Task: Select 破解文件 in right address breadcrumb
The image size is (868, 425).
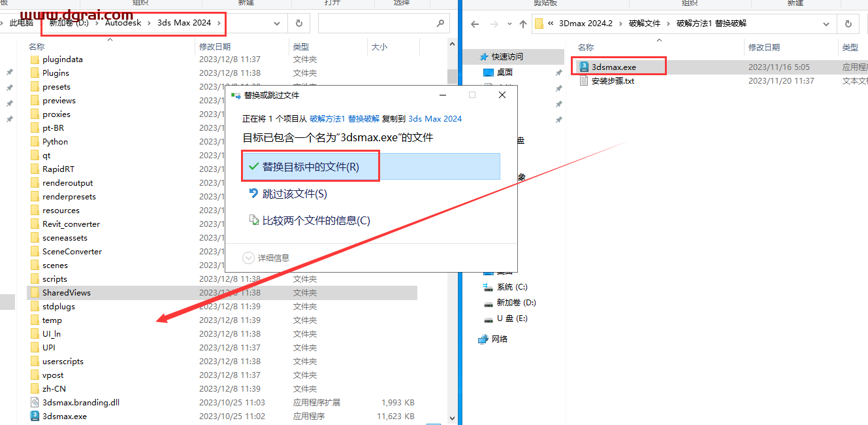Action: [x=645, y=24]
